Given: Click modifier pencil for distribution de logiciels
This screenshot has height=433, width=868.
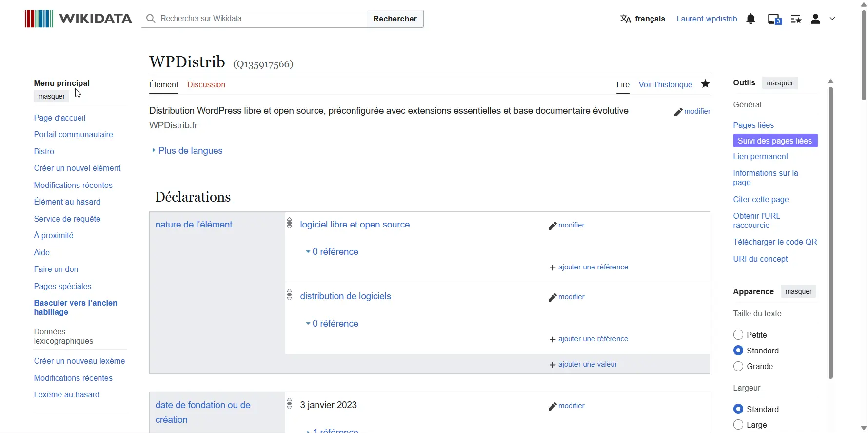Looking at the screenshot, I should tap(567, 297).
